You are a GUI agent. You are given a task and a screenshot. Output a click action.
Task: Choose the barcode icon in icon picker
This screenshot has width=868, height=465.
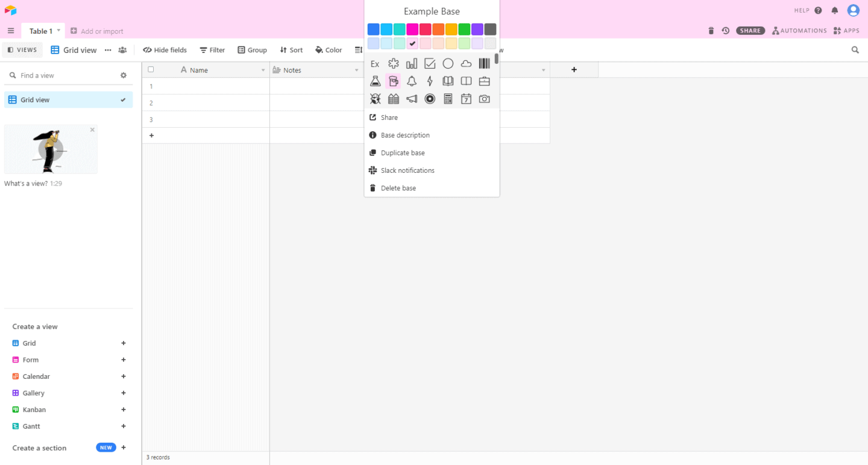click(484, 64)
